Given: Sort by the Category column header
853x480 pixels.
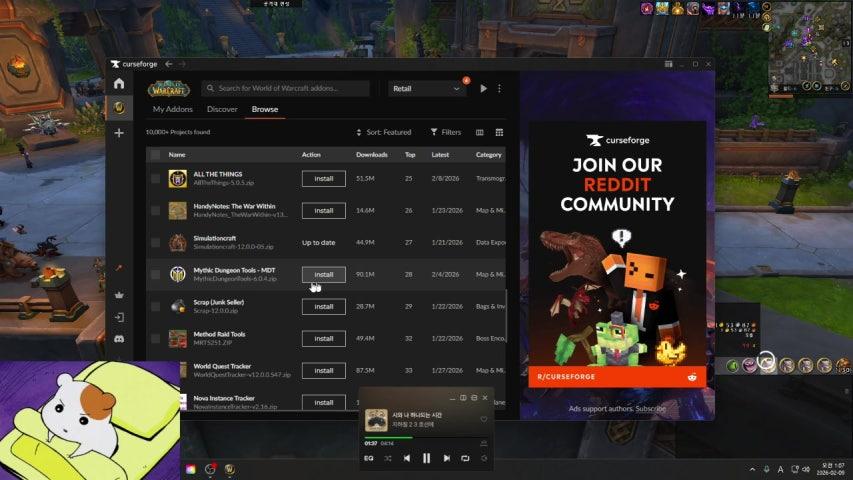Looking at the screenshot, I should coord(489,155).
